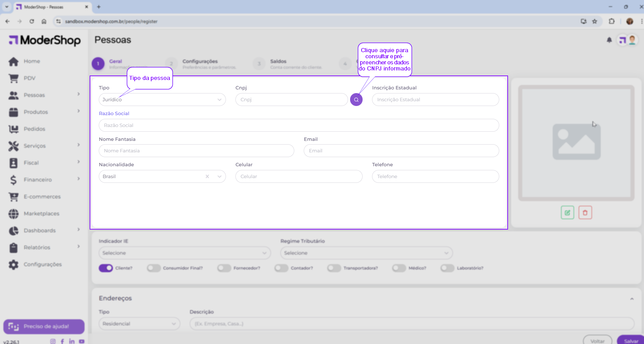The image size is (644, 344).
Task: Open the Tipo Jurídico dropdown
Action: [162, 100]
